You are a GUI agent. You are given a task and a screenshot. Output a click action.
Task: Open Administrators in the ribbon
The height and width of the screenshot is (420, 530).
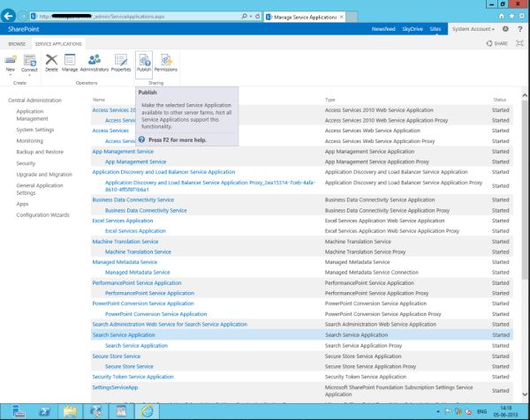tap(95, 63)
